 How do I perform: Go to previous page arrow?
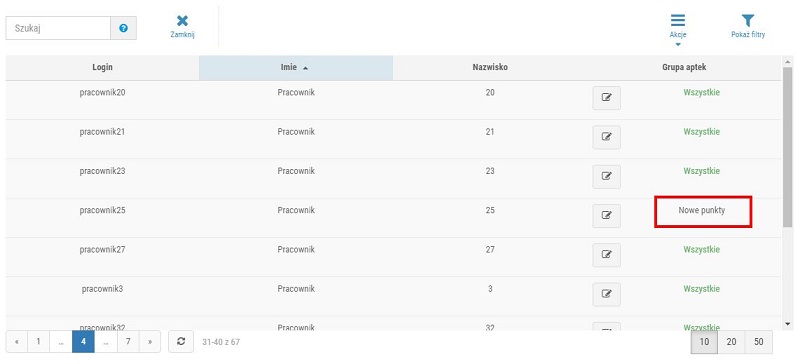click(17, 342)
